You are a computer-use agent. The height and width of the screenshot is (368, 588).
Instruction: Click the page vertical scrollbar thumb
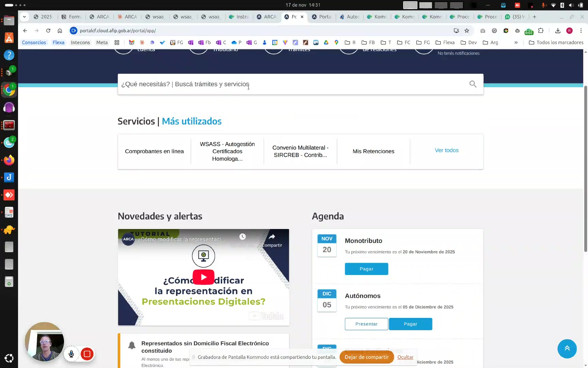(586, 169)
